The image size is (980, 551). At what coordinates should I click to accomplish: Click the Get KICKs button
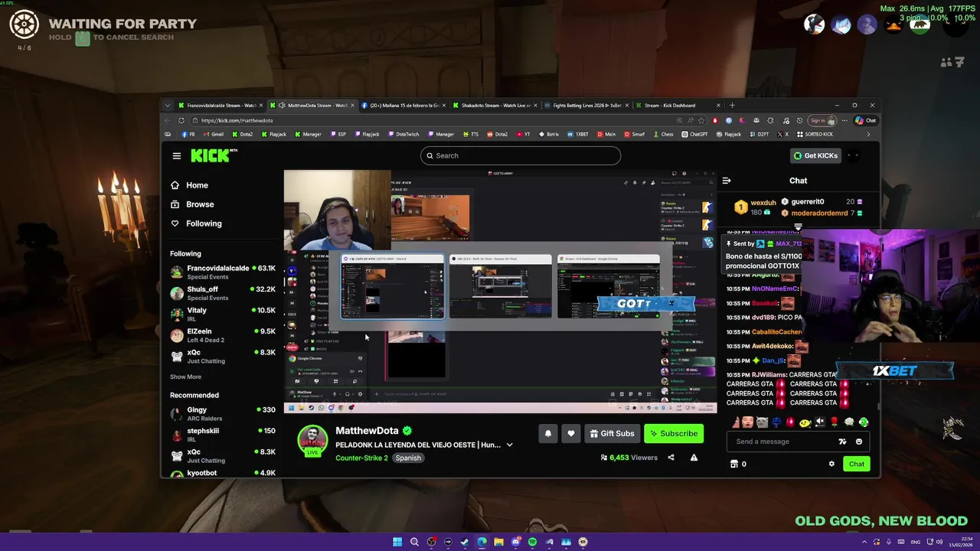click(x=815, y=155)
